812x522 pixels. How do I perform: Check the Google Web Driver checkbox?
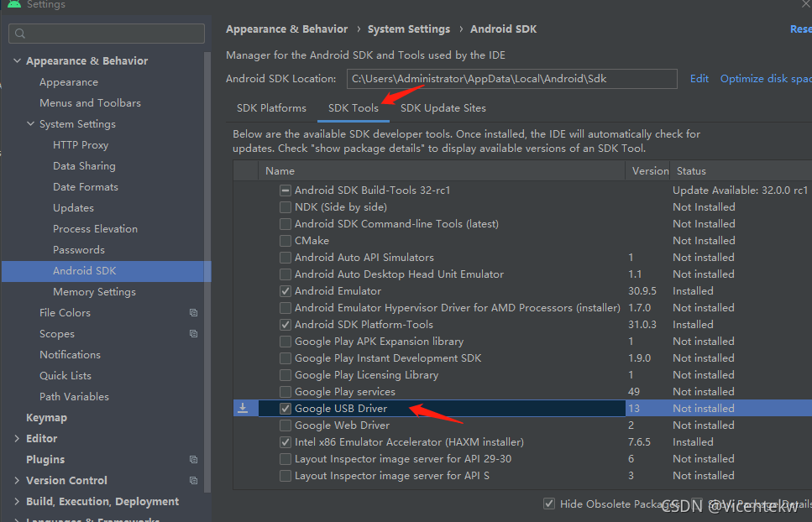[x=285, y=425]
